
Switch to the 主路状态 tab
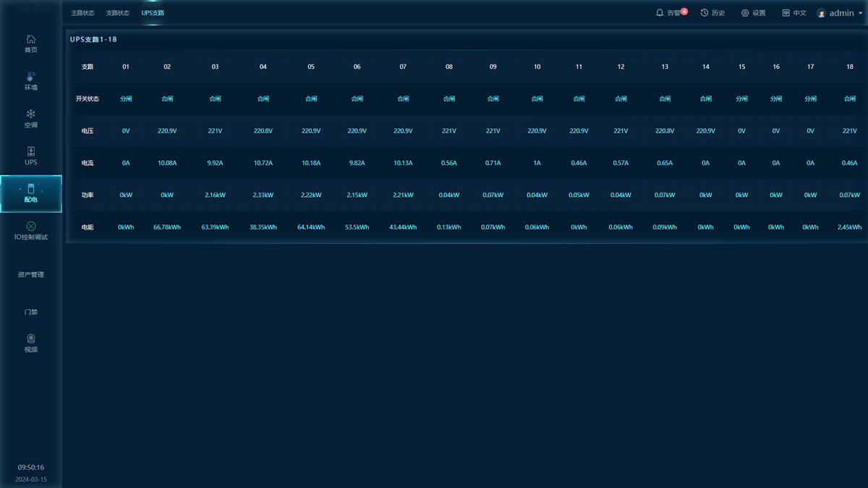82,13
